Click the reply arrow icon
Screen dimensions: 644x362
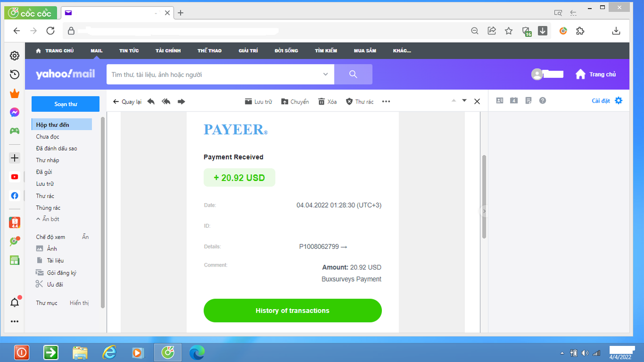pyautogui.click(x=151, y=102)
